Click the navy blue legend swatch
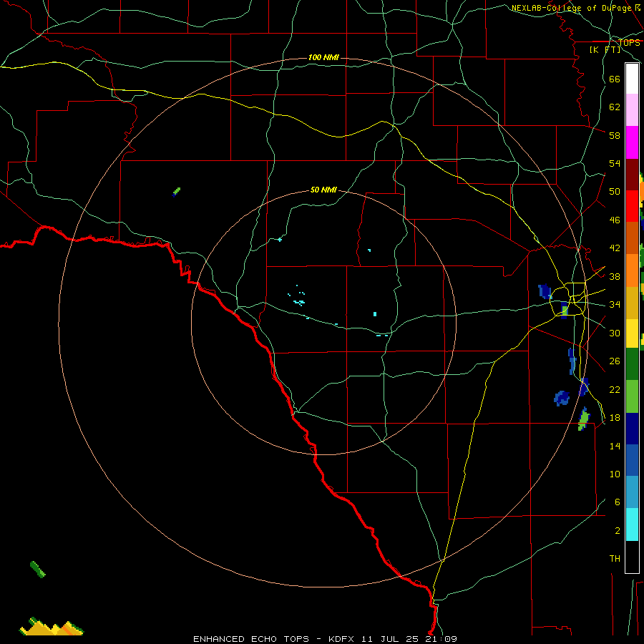The image size is (644, 644). (x=632, y=429)
